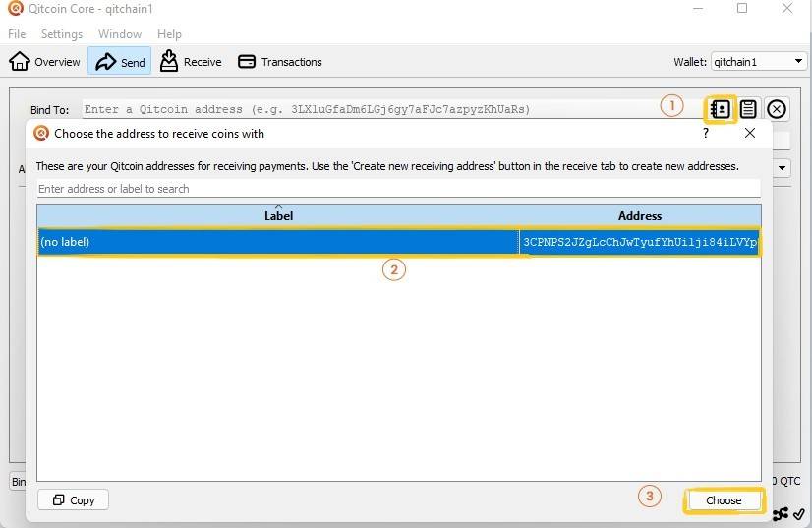Maximize the Qitcoin Core window
This screenshot has height=528, width=812.
click(x=742, y=8)
